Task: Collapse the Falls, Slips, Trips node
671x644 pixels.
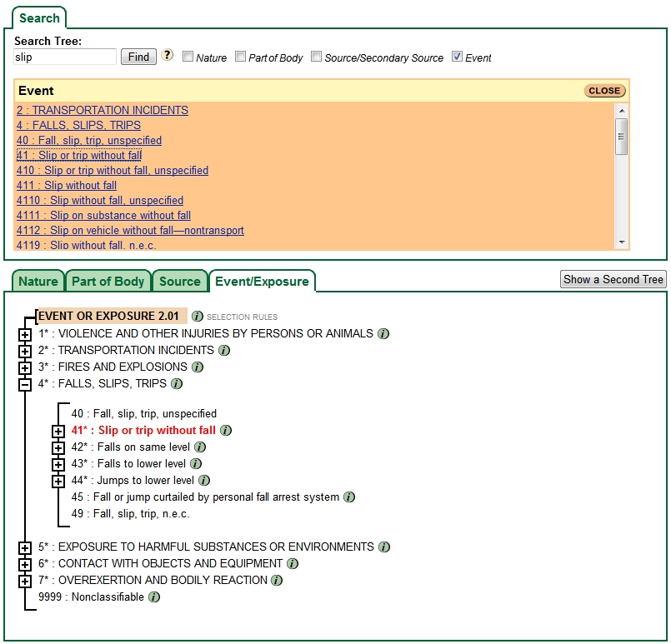Action: [x=25, y=384]
